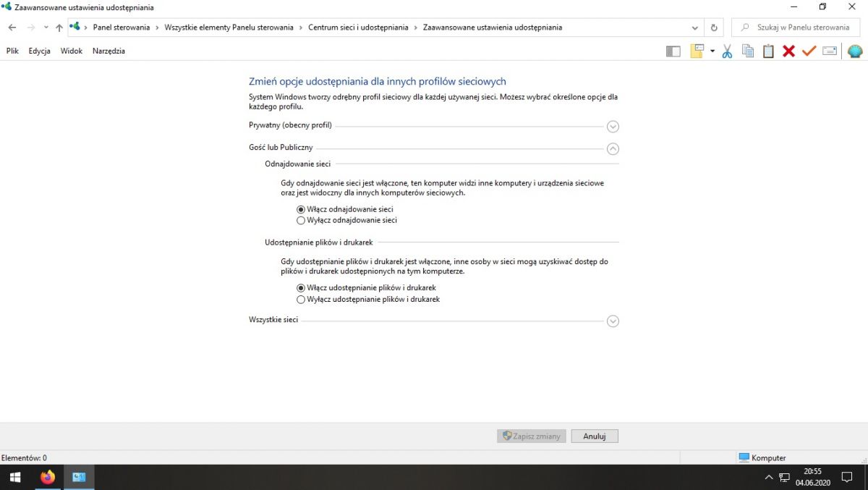Open the Edycja menu
This screenshot has height=490, width=868.
[x=40, y=51]
